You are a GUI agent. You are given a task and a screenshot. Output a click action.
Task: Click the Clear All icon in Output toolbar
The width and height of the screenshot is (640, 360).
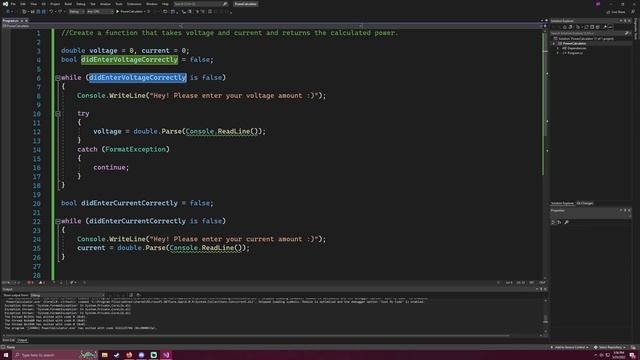(131, 295)
